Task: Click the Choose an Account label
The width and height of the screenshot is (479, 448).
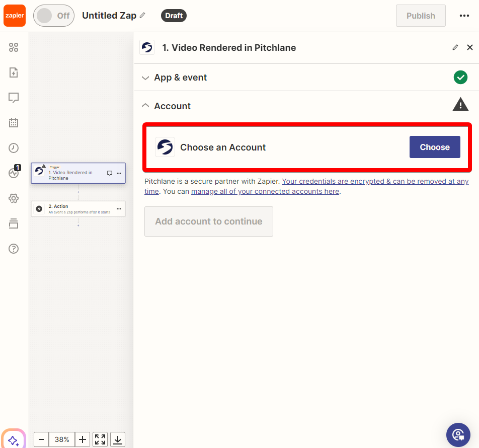Action: click(x=223, y=147)
